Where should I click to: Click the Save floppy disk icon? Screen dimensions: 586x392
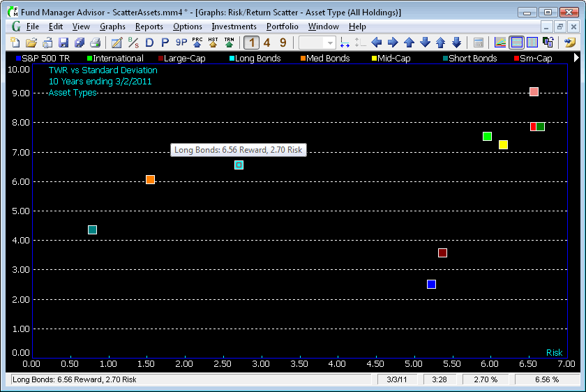63,43
